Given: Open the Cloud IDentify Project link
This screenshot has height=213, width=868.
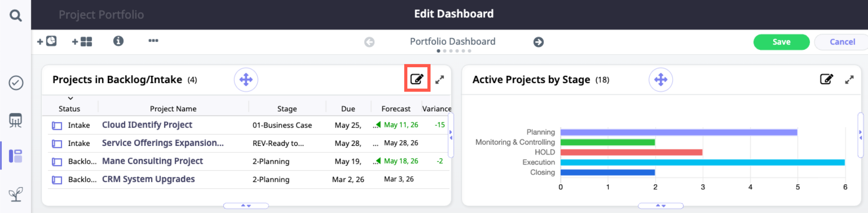Looking at the screenshot, I should pyautogui.click(x=147, y=125).
